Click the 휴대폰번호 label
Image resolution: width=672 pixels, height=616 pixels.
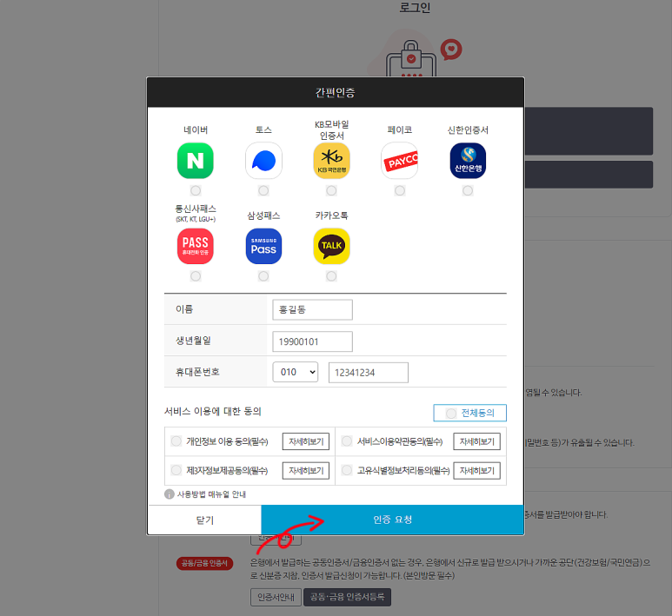(x=197, y=372)
